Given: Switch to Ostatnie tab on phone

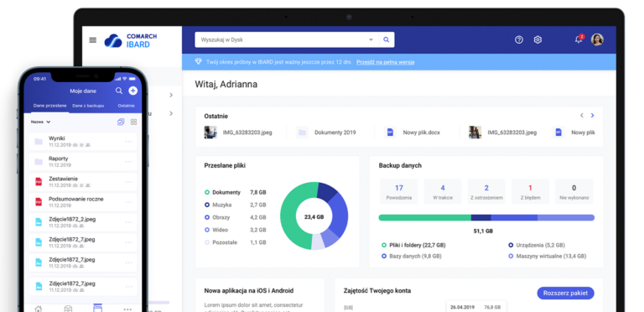Looking at the screenshot, I should pos(126,106).
